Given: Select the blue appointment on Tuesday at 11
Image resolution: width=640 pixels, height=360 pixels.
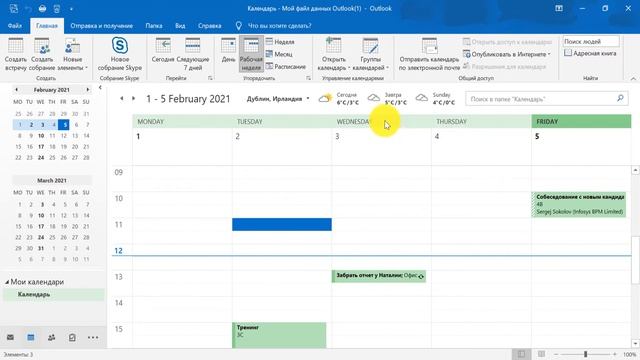Looking at the screenshot, I should [282, 224].
